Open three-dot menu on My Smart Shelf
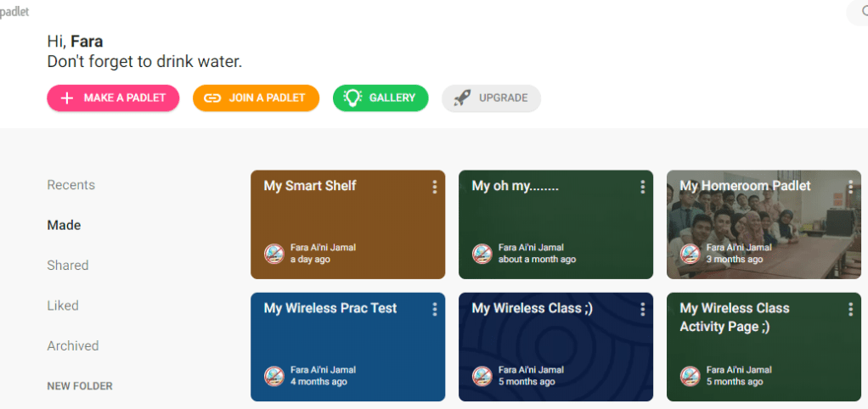The width and height of the screenshot is (868, 409). tap(435, 187)
